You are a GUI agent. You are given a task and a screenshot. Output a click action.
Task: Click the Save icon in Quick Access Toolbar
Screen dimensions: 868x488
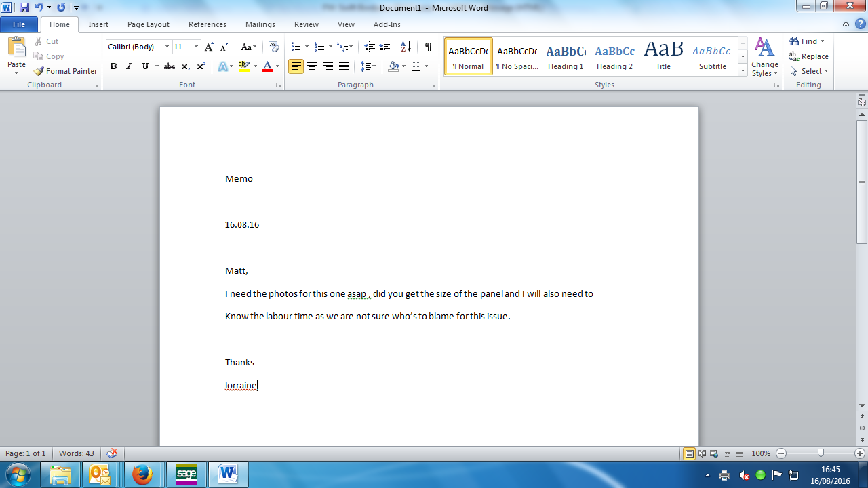pyautogui.click(x=24, y=7)
